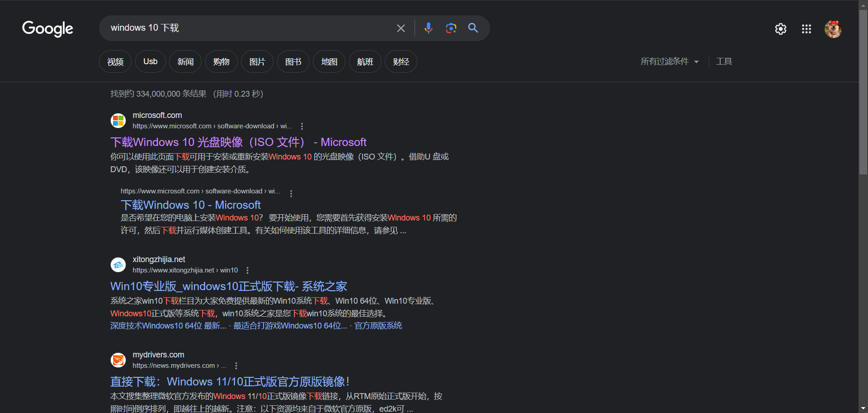This screenshot has height=413, width=868.
Task: Open 直接下载: Windows 11/10正式版 link
Action: 230,382
